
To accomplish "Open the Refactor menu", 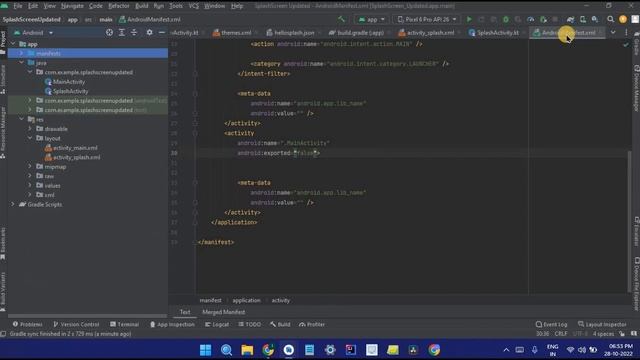I will point(118,6).
